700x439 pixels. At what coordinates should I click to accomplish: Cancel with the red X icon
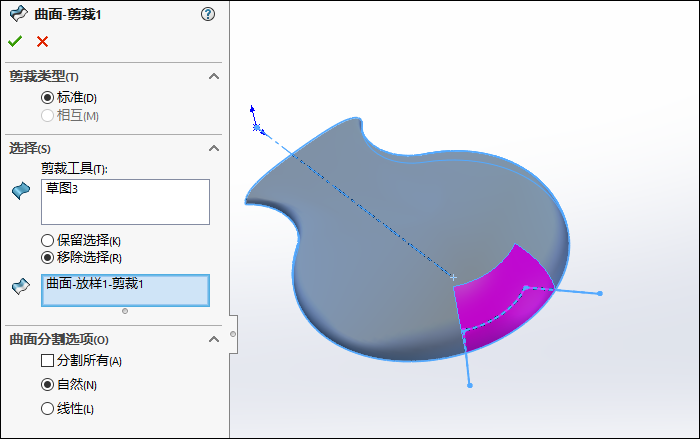tap(42, 42)
